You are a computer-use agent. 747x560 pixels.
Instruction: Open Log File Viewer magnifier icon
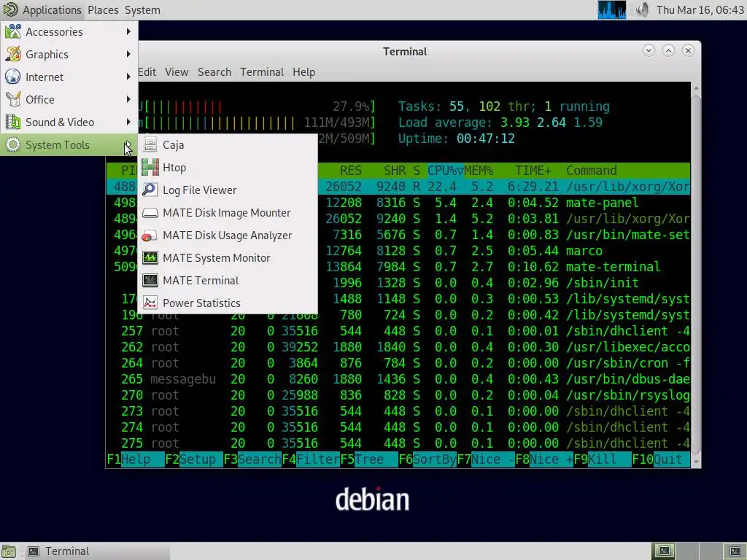(150, 190)
